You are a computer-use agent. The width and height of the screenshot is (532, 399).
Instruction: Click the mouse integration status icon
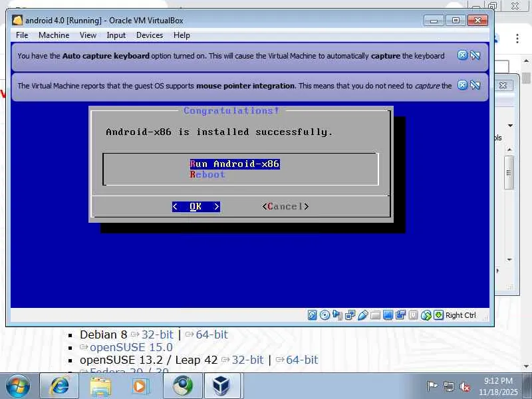(426, 315)
